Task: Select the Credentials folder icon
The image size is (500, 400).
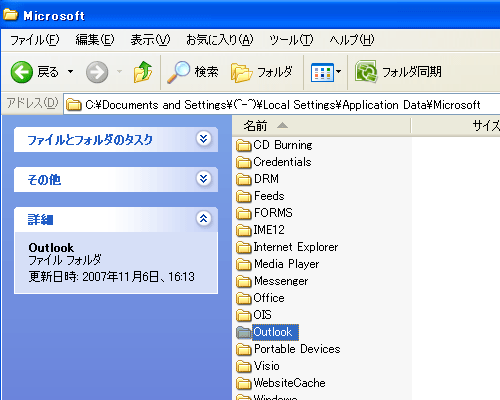Action: point(244,162)
